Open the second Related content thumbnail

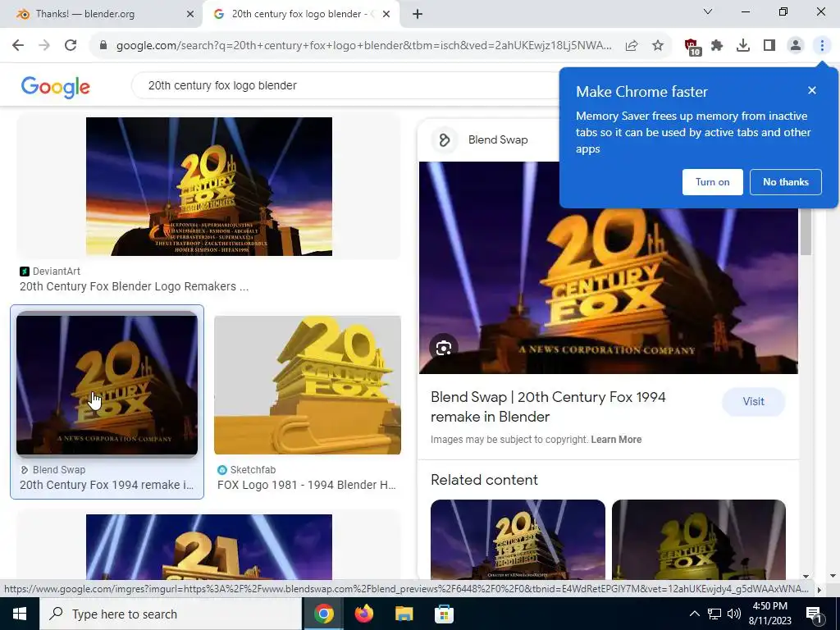699,540
